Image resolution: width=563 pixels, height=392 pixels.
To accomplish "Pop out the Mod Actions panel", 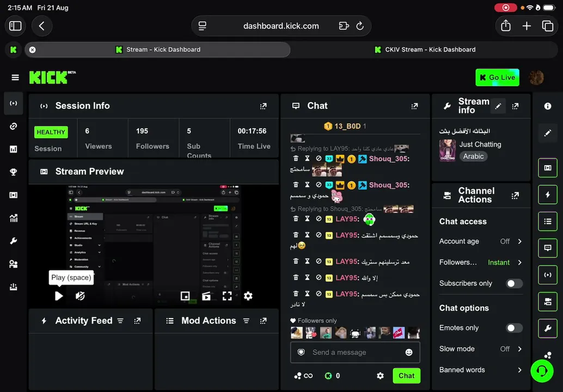I will (x=263, y=321).
